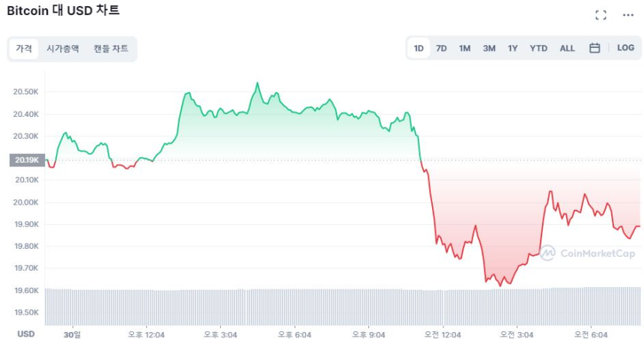Click the 20.19K current price label
644x341 pixels.
pos(26,160)
